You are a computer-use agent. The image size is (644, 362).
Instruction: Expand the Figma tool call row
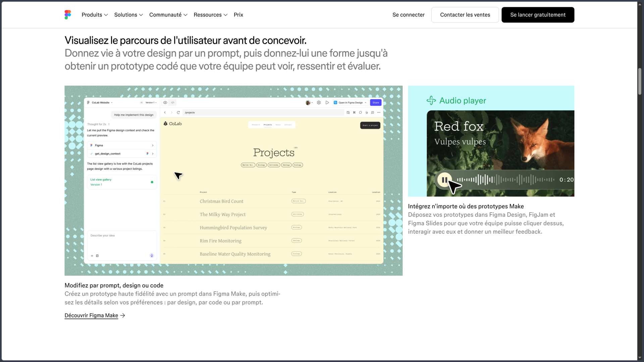(x=122, y=145)
